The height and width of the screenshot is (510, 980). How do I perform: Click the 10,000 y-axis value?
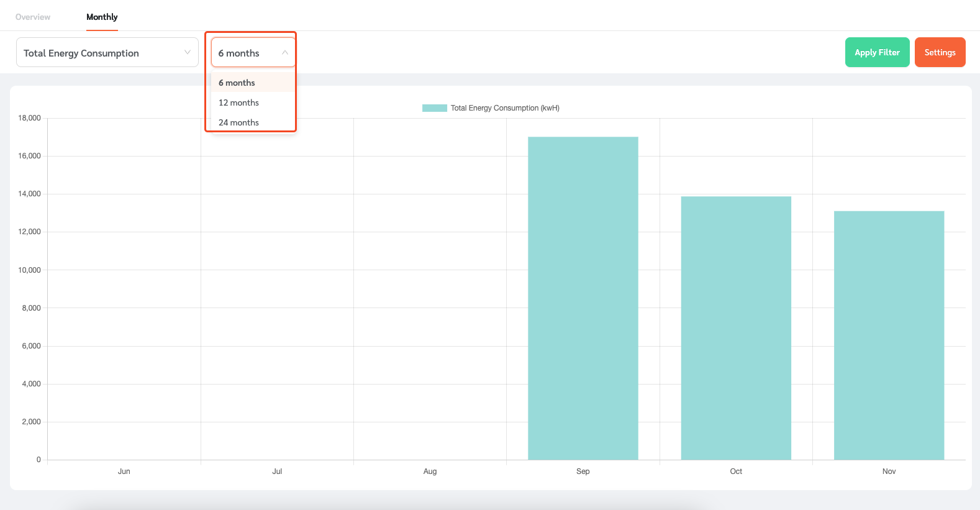point(29,270)
